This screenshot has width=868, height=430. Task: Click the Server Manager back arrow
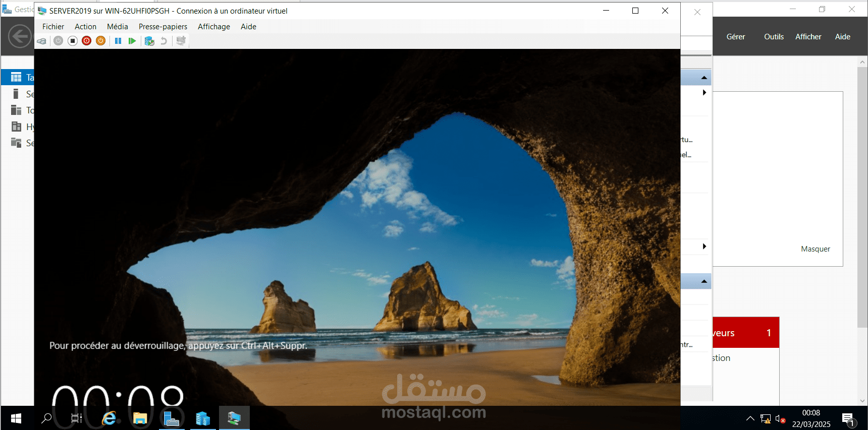coord(20,36)
